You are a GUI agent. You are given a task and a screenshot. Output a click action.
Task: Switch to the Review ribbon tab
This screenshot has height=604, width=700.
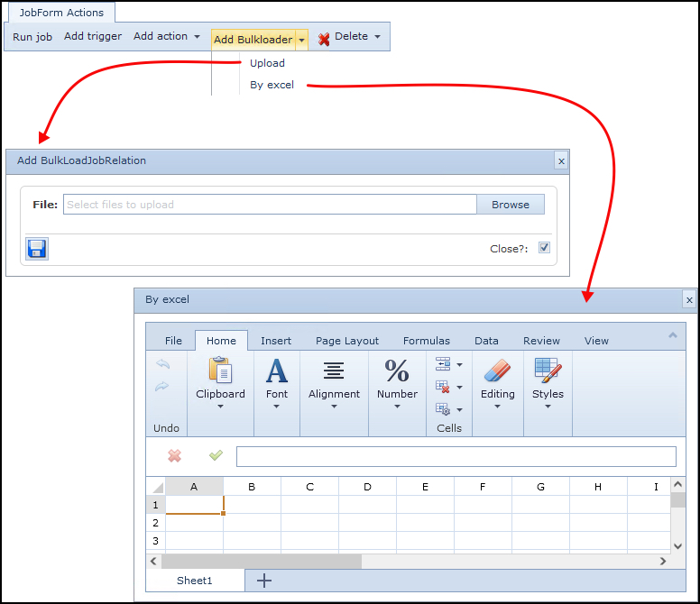click(x=541, y=341)
